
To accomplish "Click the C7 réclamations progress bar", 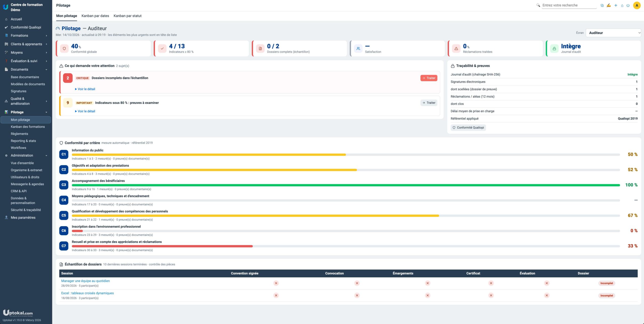I will [x=346, y=246].
